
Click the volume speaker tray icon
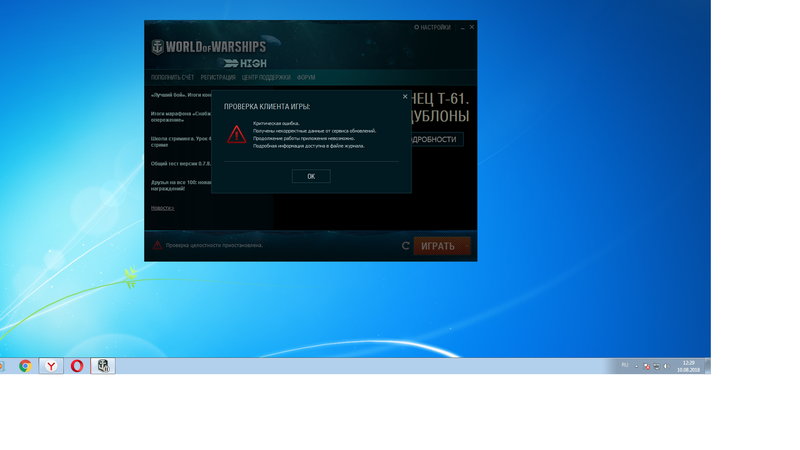[666, 366]
